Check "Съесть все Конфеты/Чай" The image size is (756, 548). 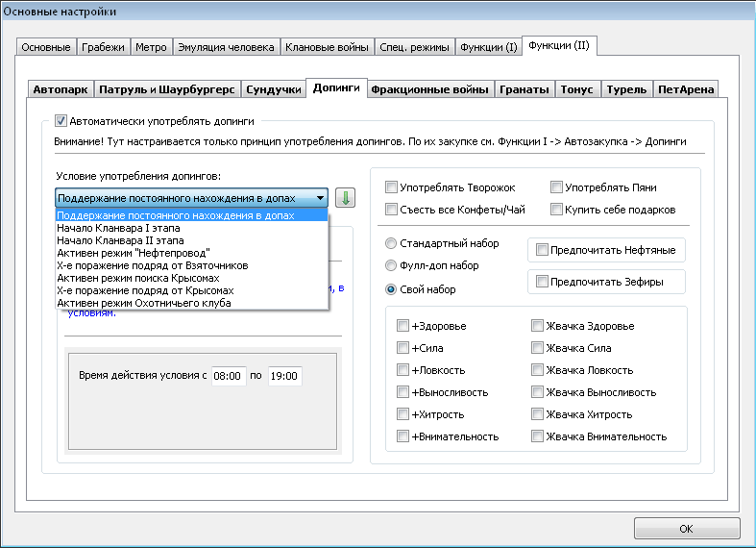tap(392, 210)
